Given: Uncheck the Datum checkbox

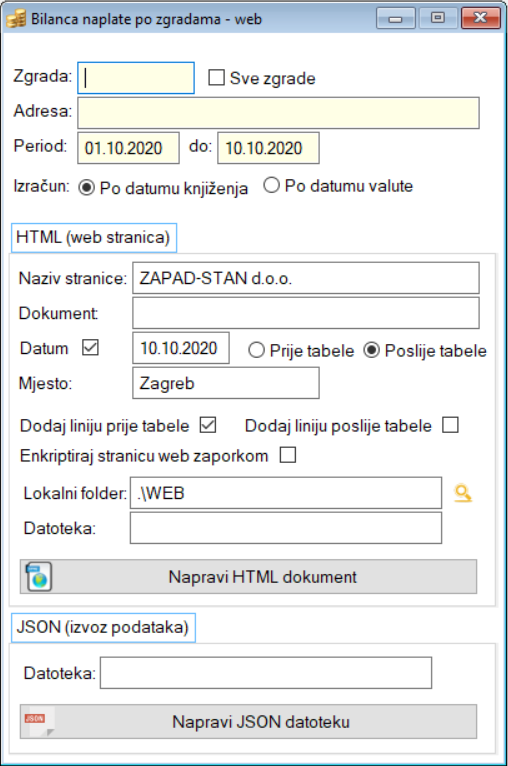Looking at the screenshot, I should (90, 348).
